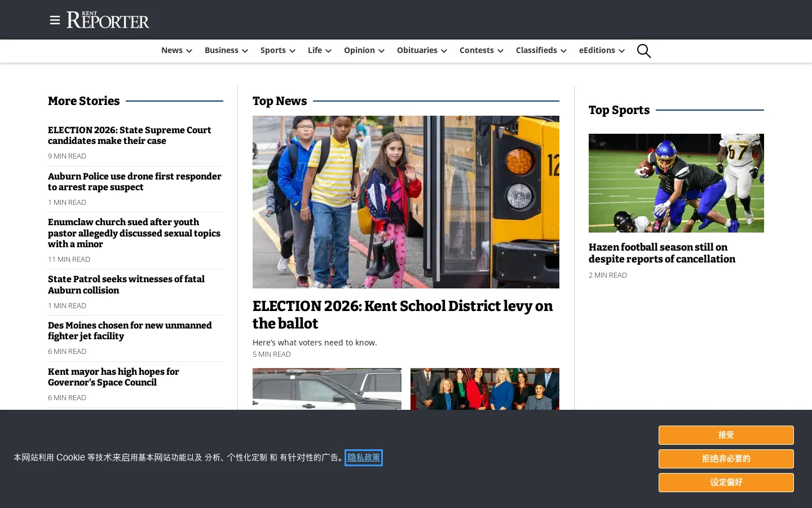Expand the Business dropdown chevron
This screenshot has width=812, height=508.
tap(245, 51)
